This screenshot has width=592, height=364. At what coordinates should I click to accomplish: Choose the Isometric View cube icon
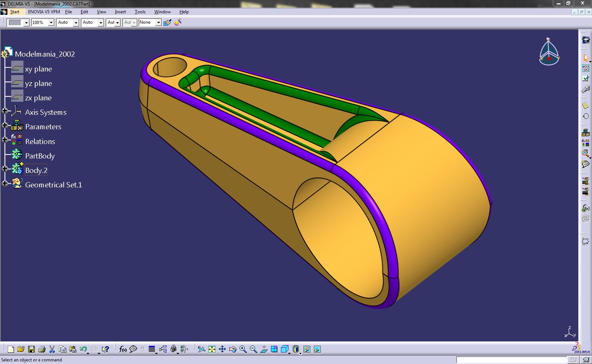point(284,349)
